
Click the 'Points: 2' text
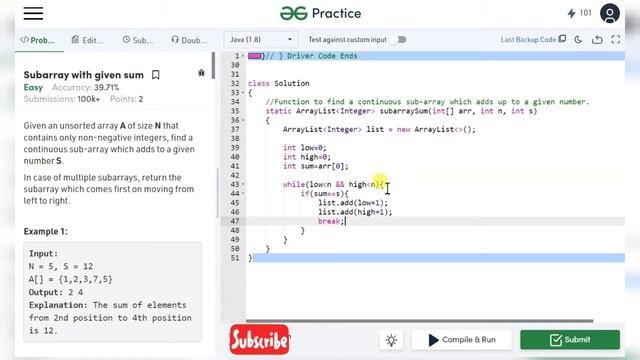coord(127,99)
